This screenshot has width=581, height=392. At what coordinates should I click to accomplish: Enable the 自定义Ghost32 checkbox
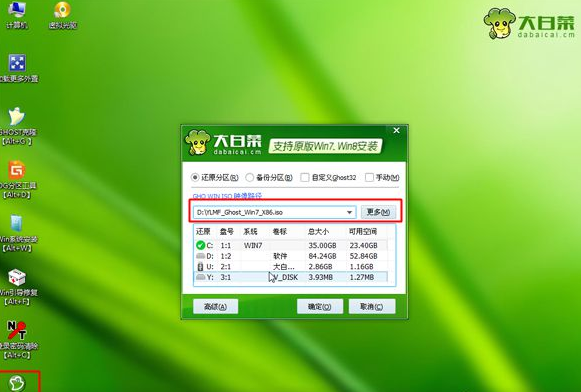pos(304,177)
